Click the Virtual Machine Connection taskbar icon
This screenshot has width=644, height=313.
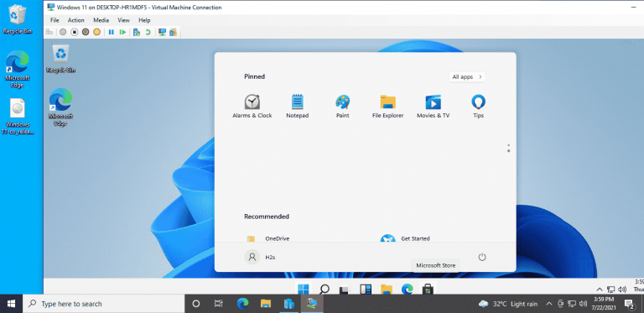[312, 304]
